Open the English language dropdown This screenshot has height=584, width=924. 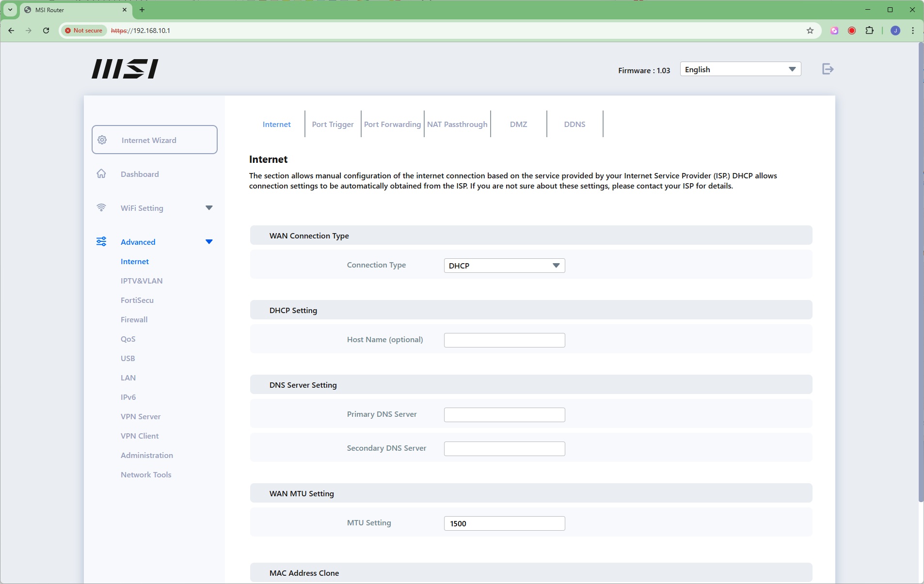coord(740,69)
